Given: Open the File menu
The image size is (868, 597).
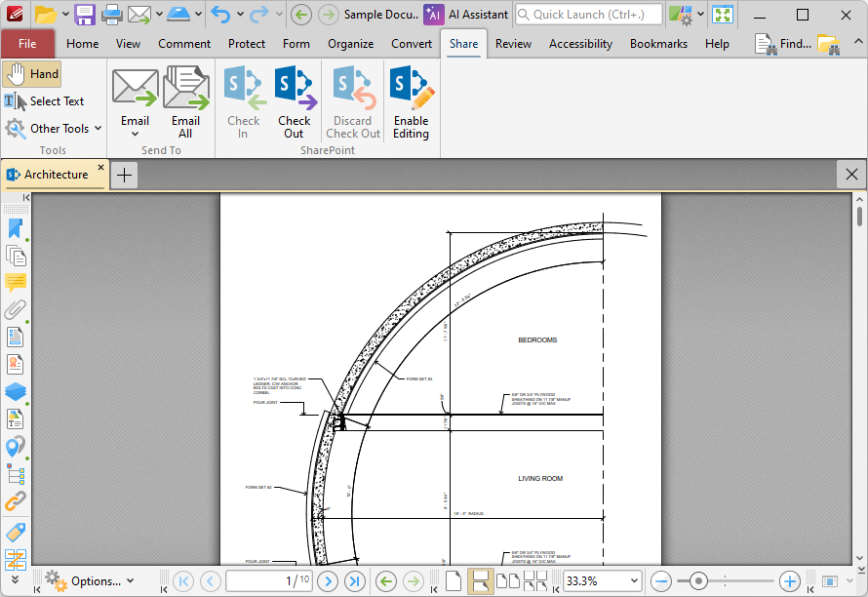Looking at the screenshot, I should tap(27, 44).
